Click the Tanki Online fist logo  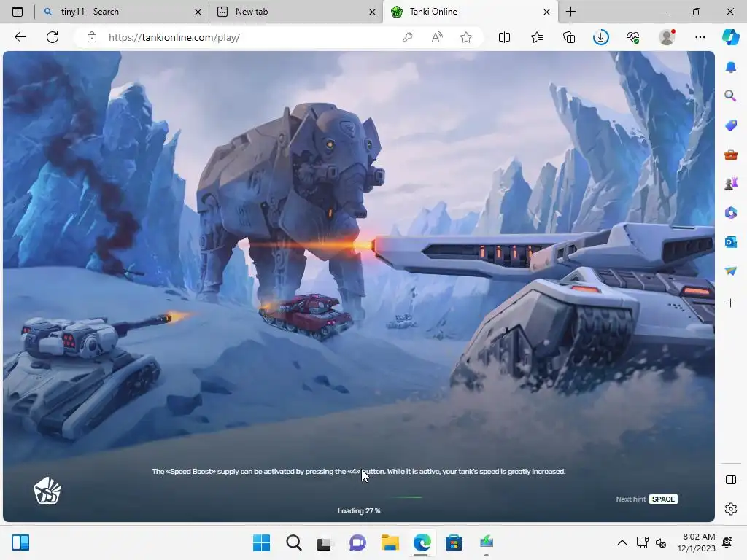point(47,491)
